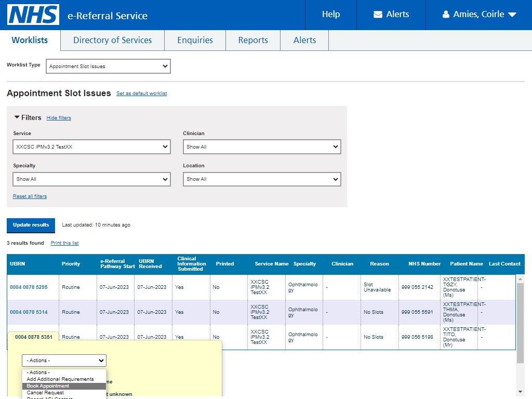
Task: Click NHS number 999 056 5198
Action: pyautogui.click(x=417, y=337)
